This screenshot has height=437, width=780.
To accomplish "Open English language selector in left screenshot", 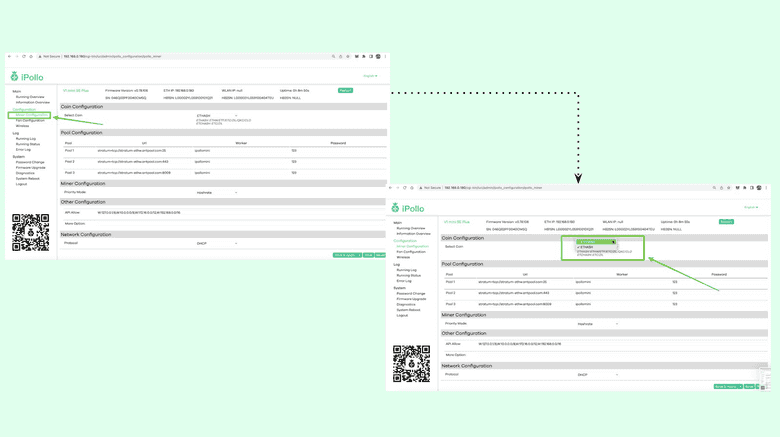I will point(370,76).
